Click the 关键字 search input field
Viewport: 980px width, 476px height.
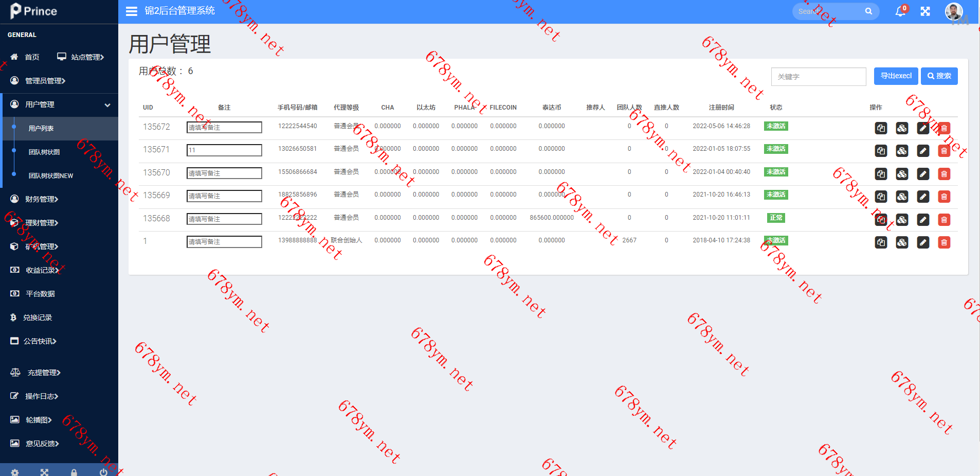[818, 77]
